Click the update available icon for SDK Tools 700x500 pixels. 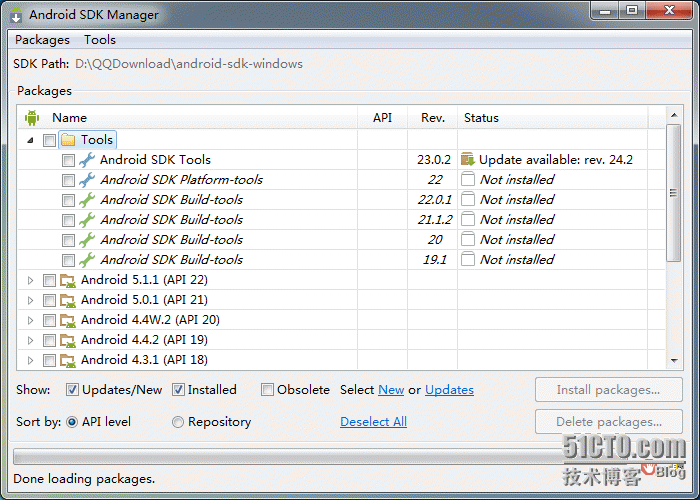(467, 159)
